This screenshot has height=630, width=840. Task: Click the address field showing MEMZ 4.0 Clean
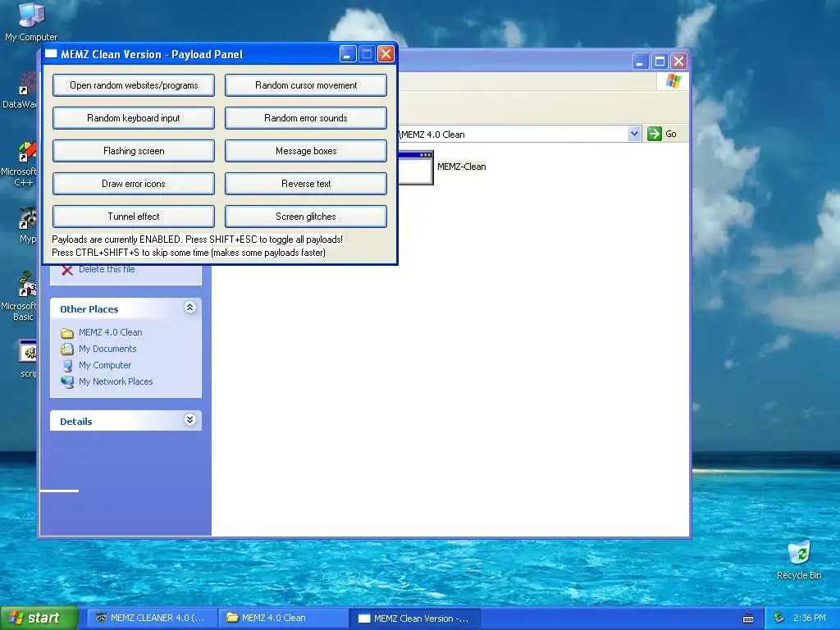pyautogui.click(x=513, y=134)
